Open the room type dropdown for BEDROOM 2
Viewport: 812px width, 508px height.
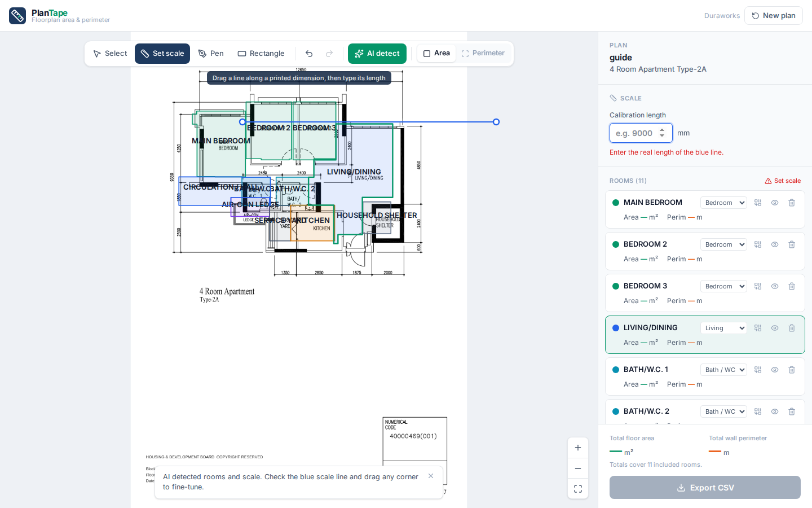pyautogui.click(x=723, y=244)
